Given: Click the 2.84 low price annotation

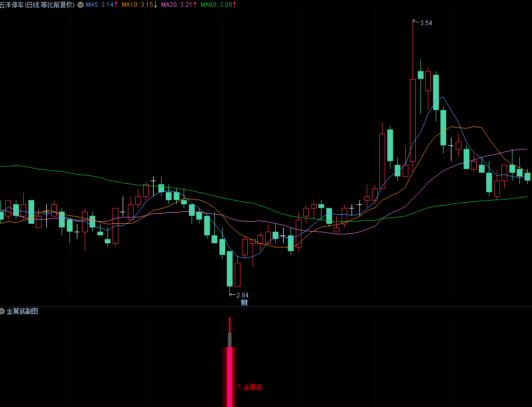Looking at the screenshot, I should coord(242,295).
